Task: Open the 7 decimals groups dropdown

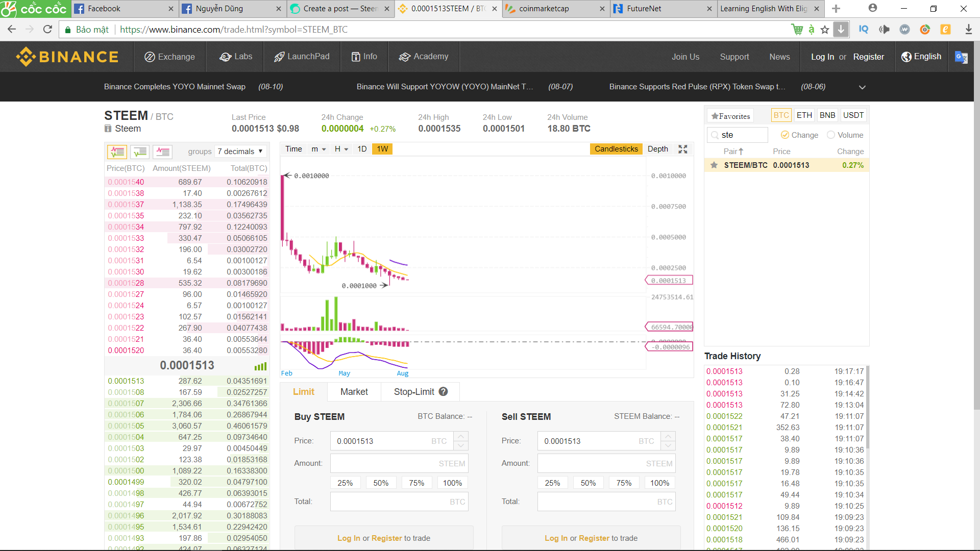Action: [x=240, y=152]
